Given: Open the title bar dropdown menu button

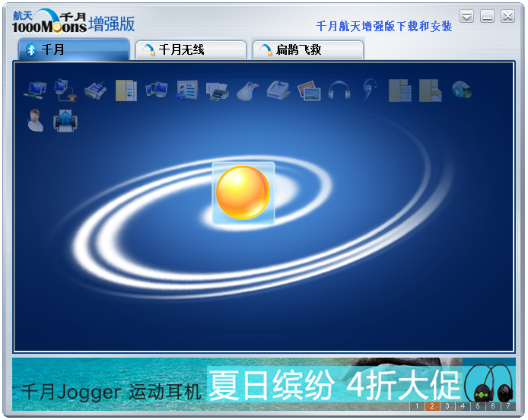Looking at the screenshot, I should point(466,16).
